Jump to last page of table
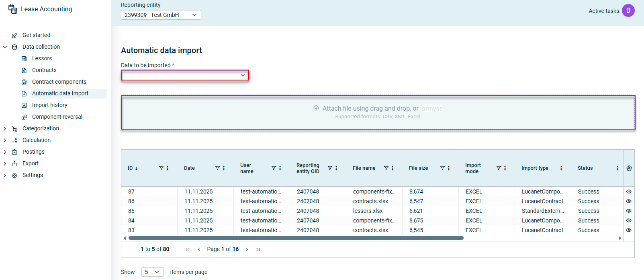The height and width of the screenshot is (280, 644). coord(258,249)
